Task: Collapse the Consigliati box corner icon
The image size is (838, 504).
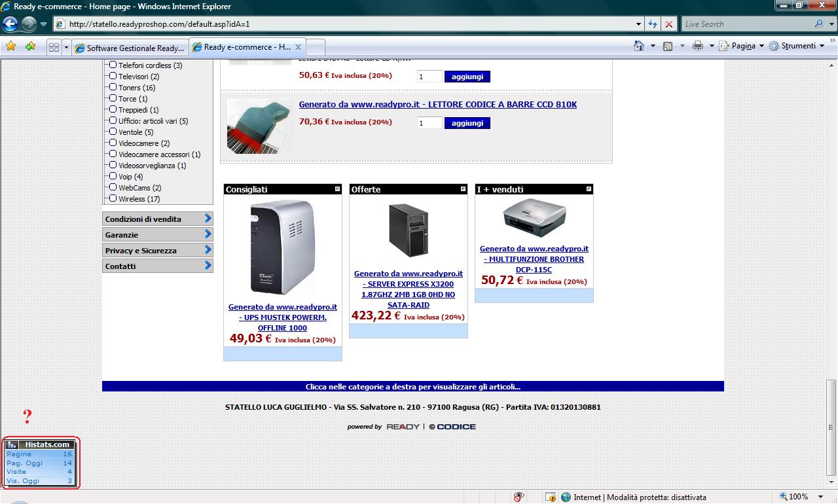Action: tap(338, 189)
